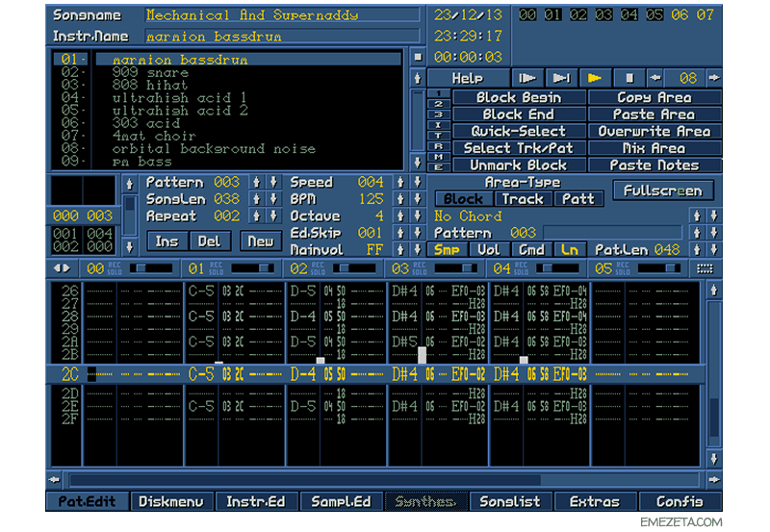Click instrument list scroll down arrow
This screenshot has height=532, width=770.
click(418, 163)
